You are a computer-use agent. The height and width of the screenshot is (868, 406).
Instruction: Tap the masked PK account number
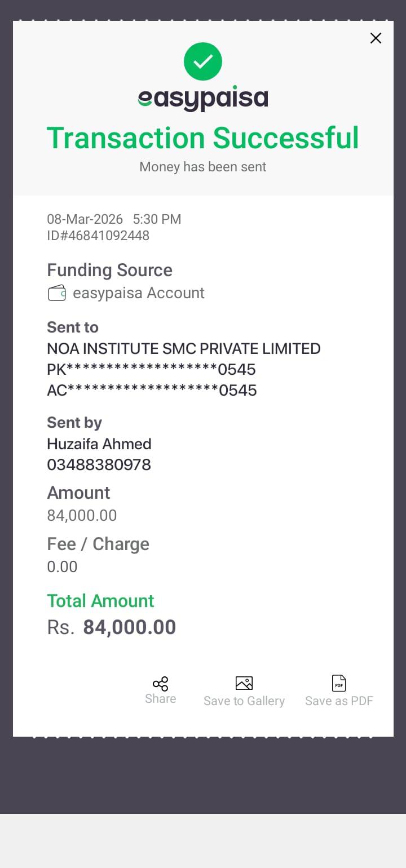pyautogui.click(x=151, y=370)
